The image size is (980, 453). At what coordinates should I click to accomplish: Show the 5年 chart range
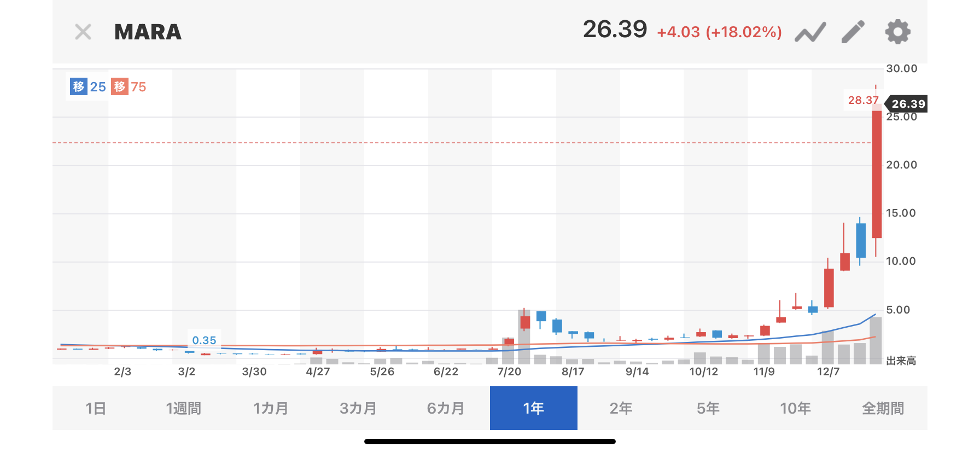708,408
